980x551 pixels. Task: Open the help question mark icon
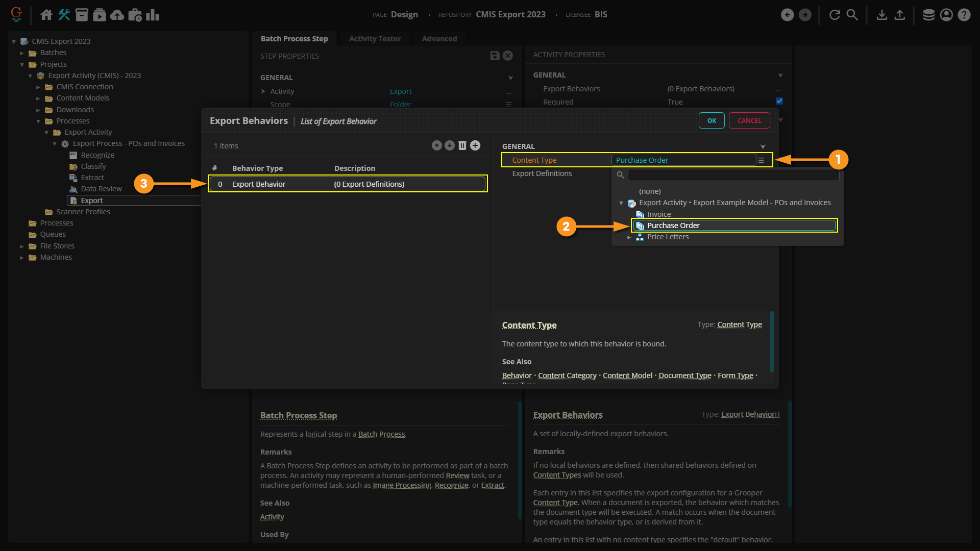tap(964, 15)
